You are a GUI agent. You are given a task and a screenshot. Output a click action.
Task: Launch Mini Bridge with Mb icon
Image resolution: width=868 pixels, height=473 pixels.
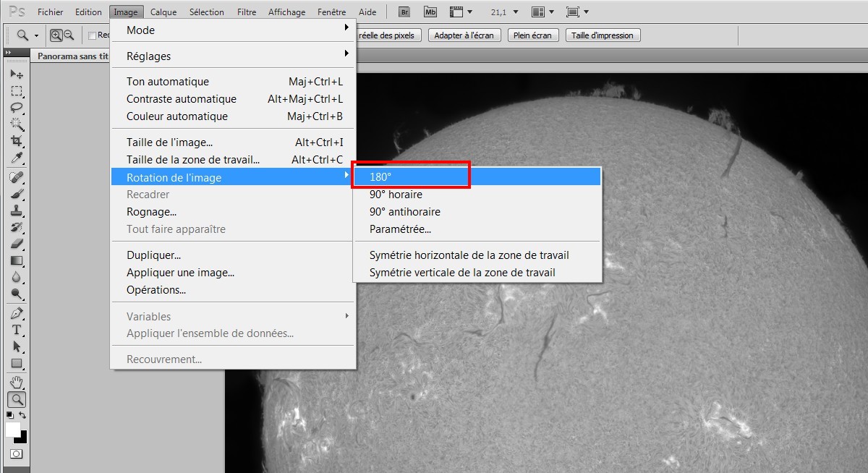(431, 12)
